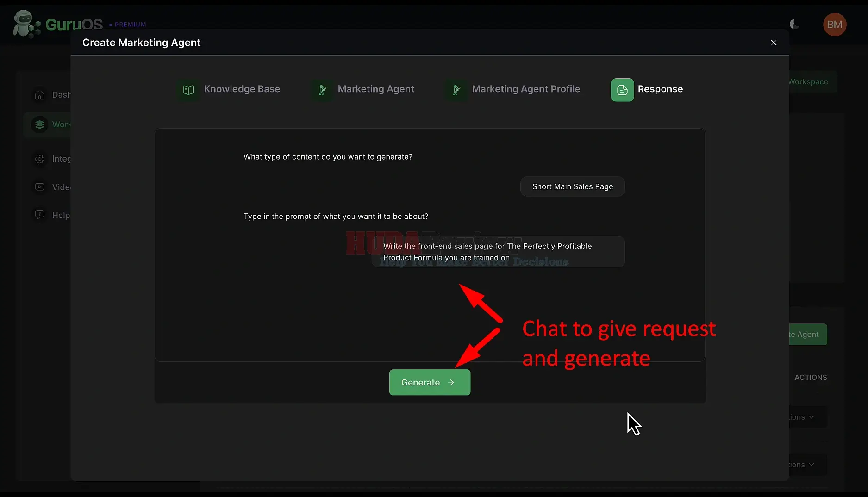Click the 'What type of content' question text
The image size is (868, 497).
(328, 157)
